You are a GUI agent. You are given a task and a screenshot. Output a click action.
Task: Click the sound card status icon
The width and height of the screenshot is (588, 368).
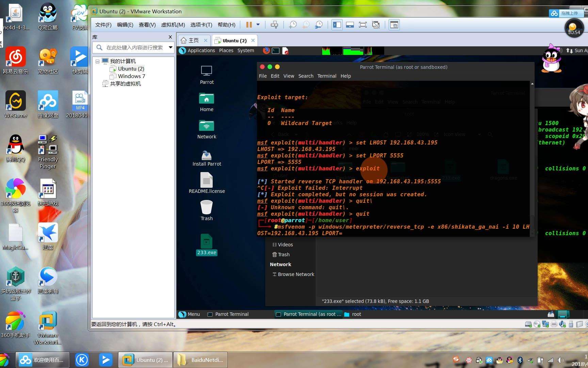coord(562,324)
